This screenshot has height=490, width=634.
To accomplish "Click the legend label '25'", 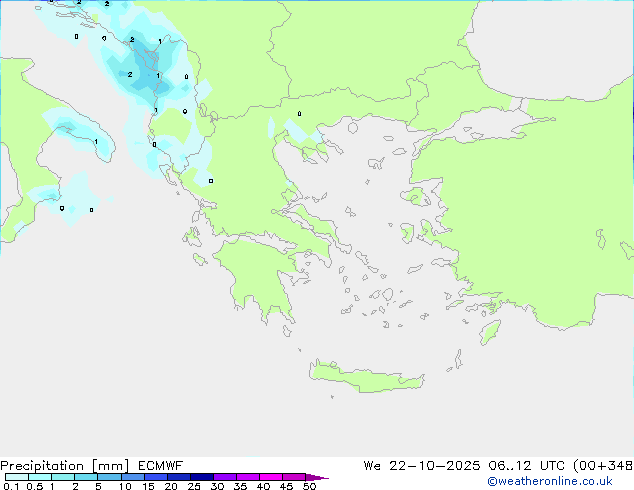I will [x=194, y=486].
